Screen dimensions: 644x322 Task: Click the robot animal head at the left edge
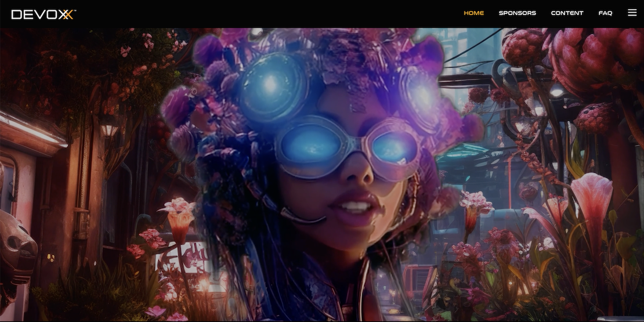[x=16, y=244]
